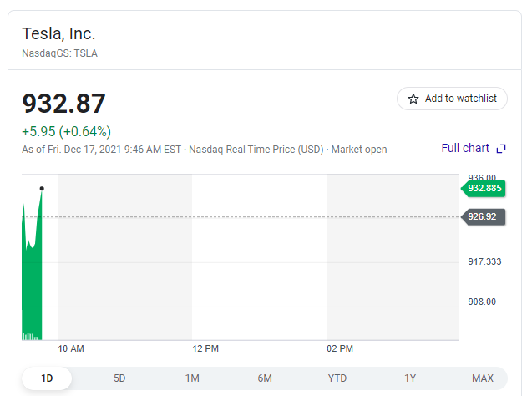Click the expand icon beside Full chart
This screenshot has width=532, height=396.
[x=501, y=149]
